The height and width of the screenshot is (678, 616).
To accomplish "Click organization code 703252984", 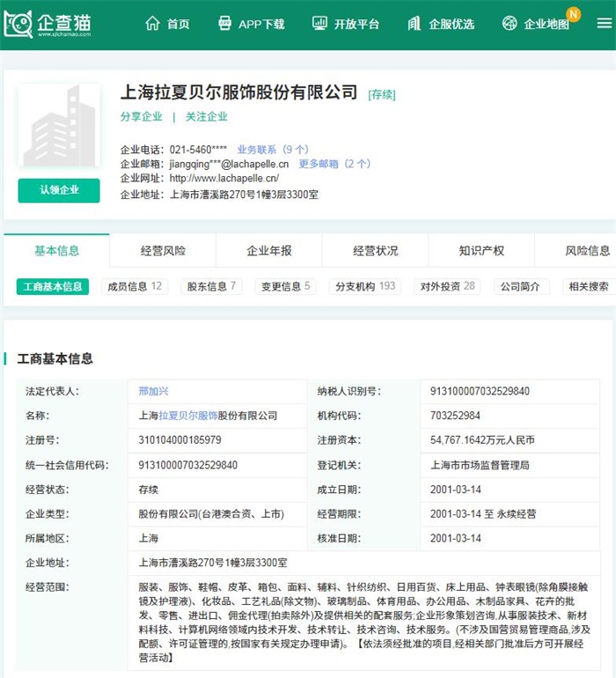I will [455, 416].
